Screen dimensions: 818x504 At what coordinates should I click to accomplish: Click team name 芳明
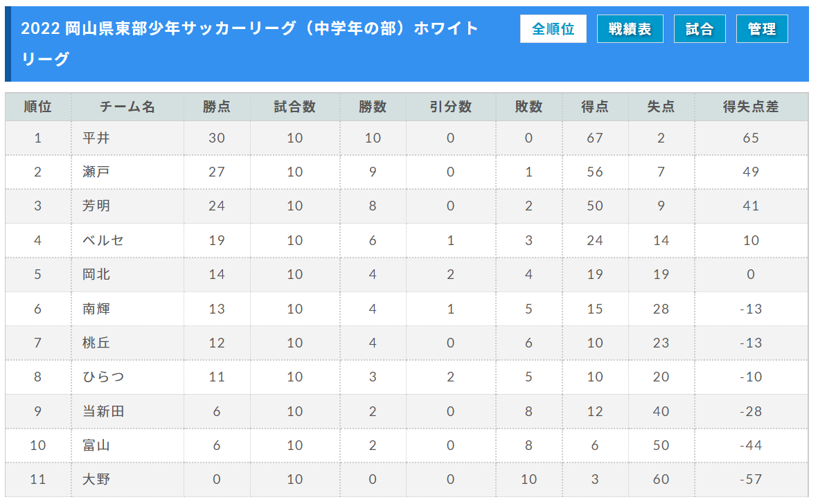[x=96, y=206]
